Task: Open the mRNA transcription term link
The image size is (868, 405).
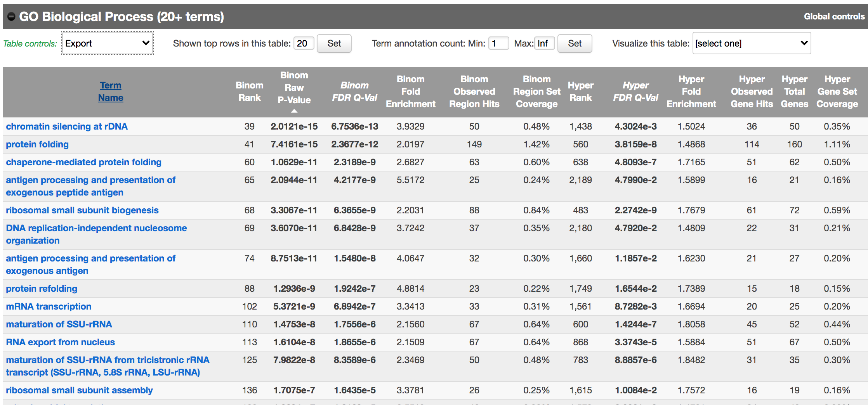Action: [49, 306]
